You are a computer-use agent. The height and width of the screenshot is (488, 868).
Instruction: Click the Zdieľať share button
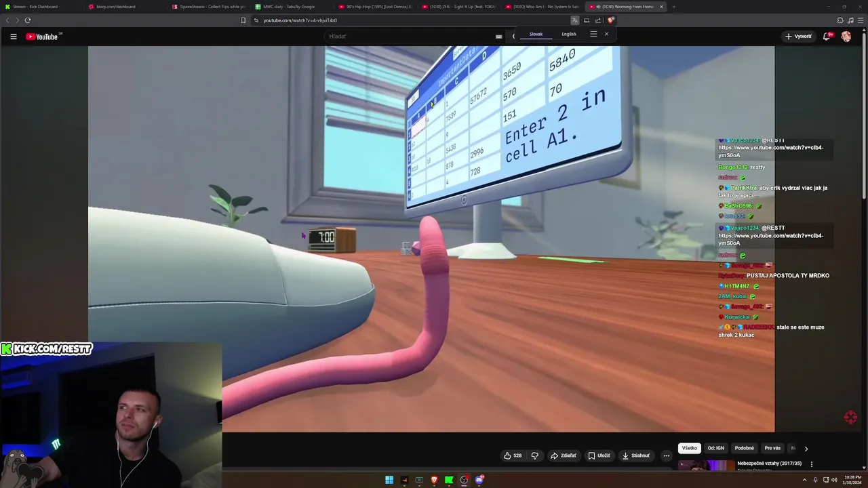pos(563,455)
